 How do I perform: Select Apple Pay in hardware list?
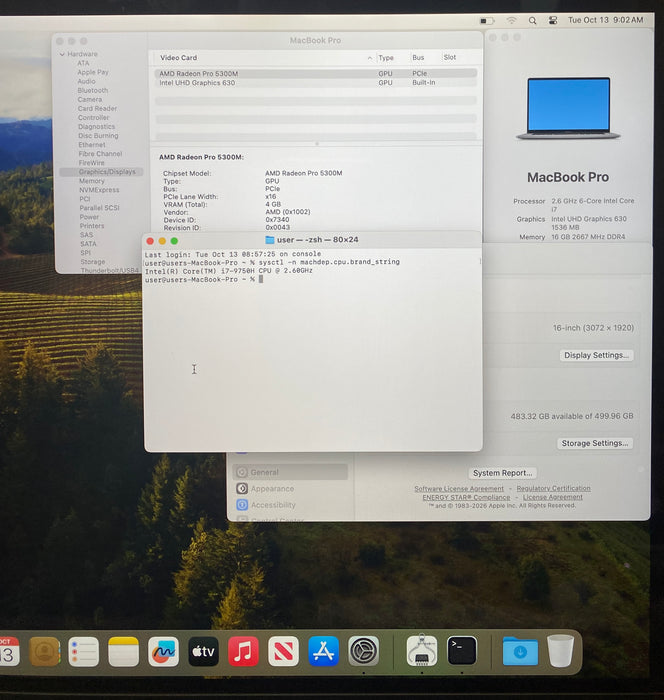(93, 72)
